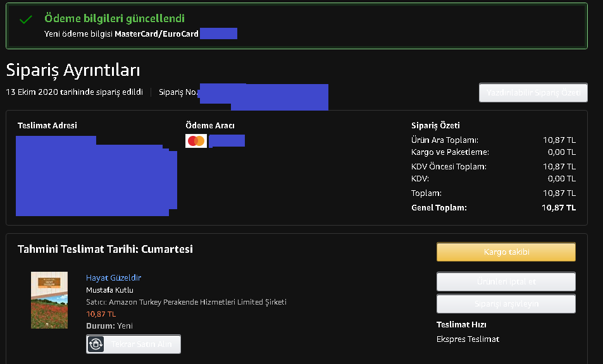Click the Kargo ve Paketleme 0,00 TL value
Image resolution: width=603 pixels, height=364 pixels.
561,152
